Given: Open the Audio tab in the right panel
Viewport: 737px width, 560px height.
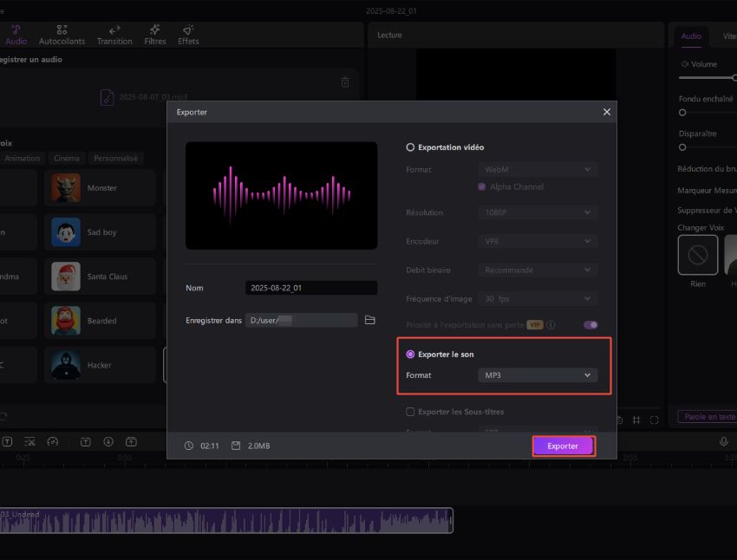Looking at the screenshot, I should click(691, 36).
